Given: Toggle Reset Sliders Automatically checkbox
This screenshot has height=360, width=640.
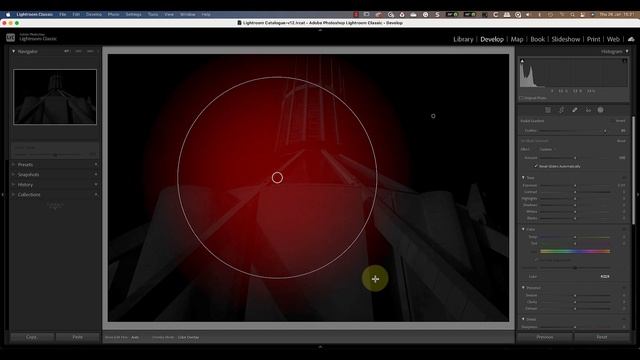Looking at the screenshot, I should pyautogui.click(x=536, y=166).
